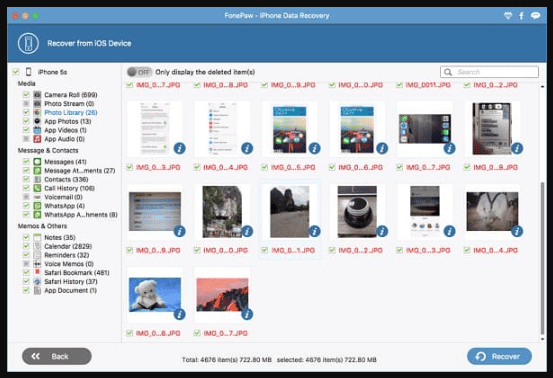Click the IMG_0011.JPG file name
Image resolution: width=553 pixels, height=378 pixels.
coord(428,85)
